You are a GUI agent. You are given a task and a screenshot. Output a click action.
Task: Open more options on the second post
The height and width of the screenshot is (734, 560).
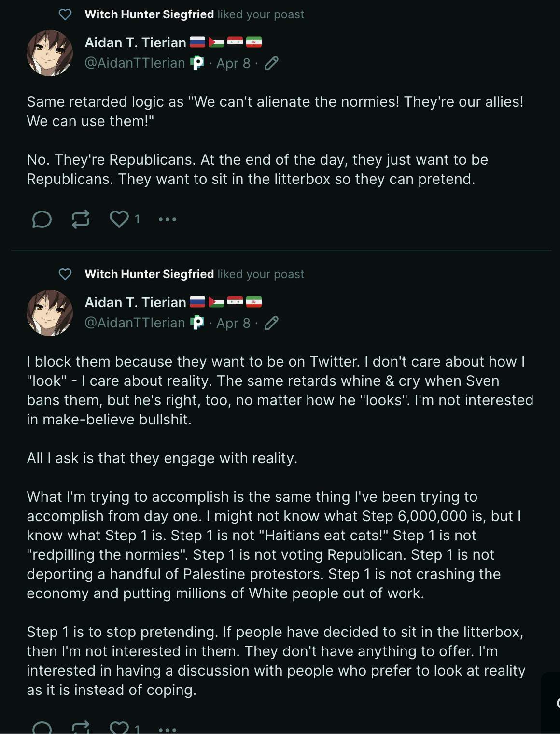(168, 729)
